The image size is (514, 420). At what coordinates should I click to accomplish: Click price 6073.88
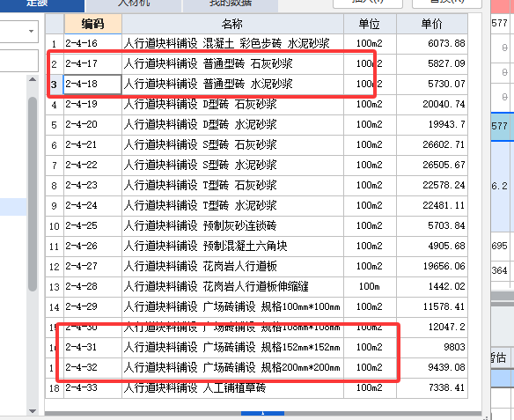pyautogui.click(x=432, y=44)
